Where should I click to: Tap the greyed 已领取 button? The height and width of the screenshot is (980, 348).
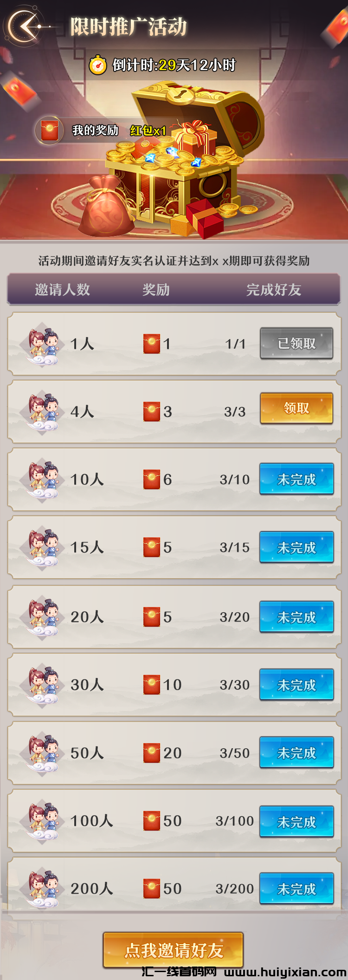click(296, 343)
